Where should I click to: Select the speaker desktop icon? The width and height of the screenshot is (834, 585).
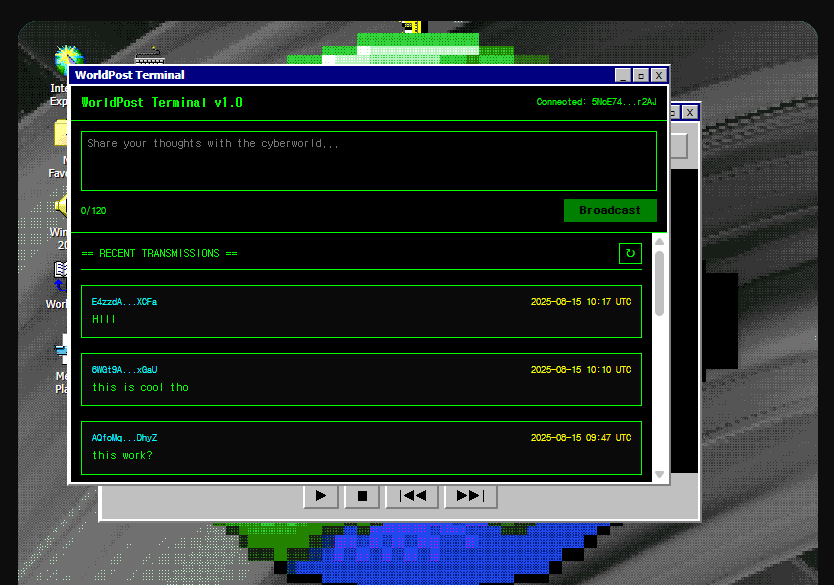[62, 206]
